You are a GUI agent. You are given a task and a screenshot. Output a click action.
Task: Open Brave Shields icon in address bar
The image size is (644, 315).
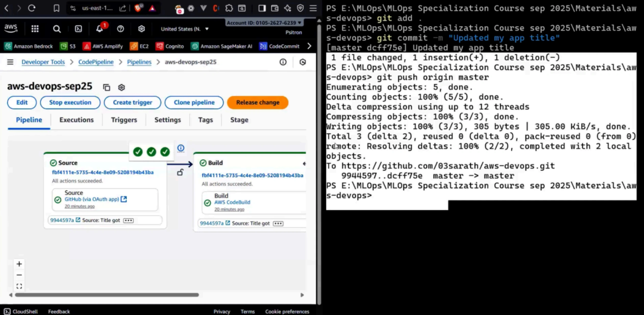(x=138, y=8)
